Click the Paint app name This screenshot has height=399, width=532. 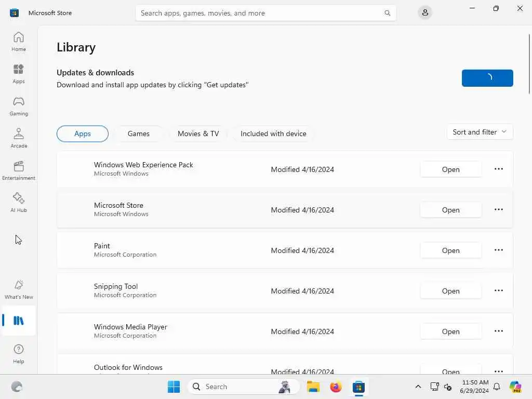[x=102, y=246]
